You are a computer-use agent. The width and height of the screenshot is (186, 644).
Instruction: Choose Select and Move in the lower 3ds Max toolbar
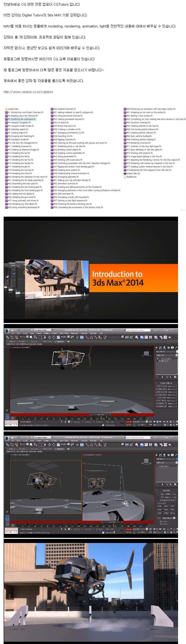click(49, 445)
